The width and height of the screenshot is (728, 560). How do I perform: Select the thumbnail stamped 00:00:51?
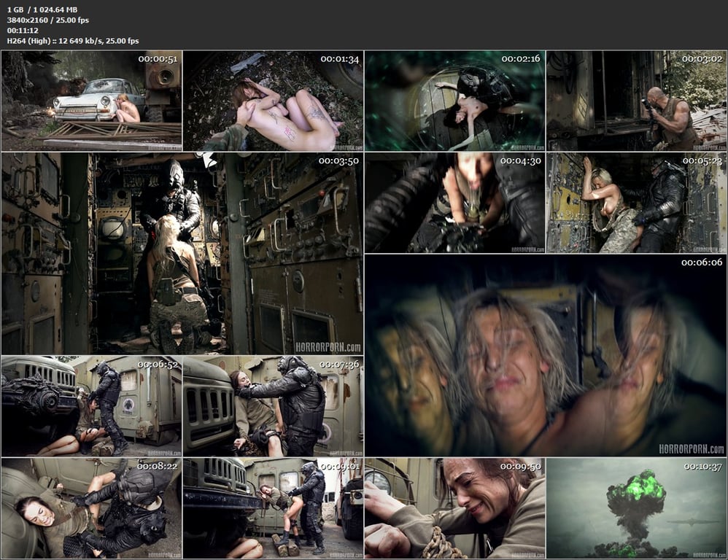[x=91, y=101]
